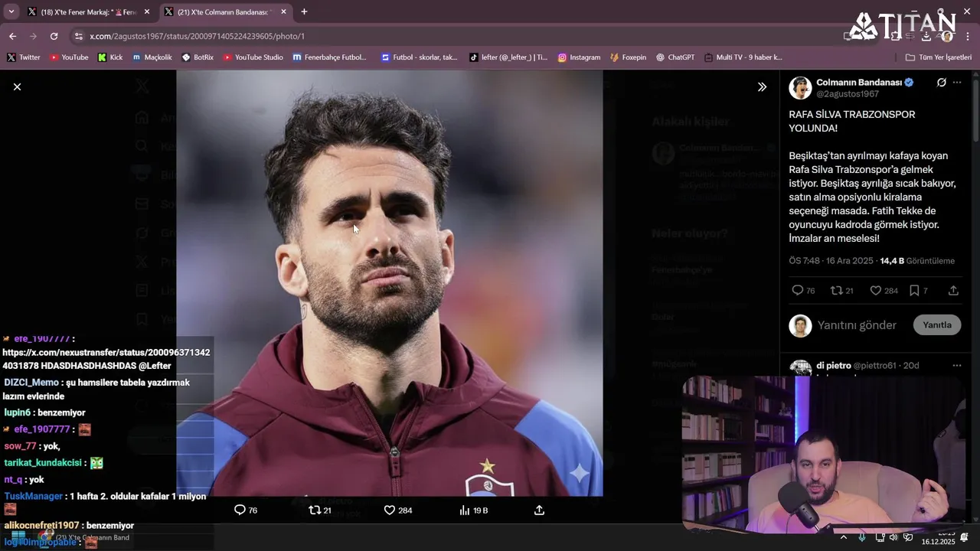Open the @2agustos1967 handle link
Screen dimensions: 980x551
click(848, 94)
